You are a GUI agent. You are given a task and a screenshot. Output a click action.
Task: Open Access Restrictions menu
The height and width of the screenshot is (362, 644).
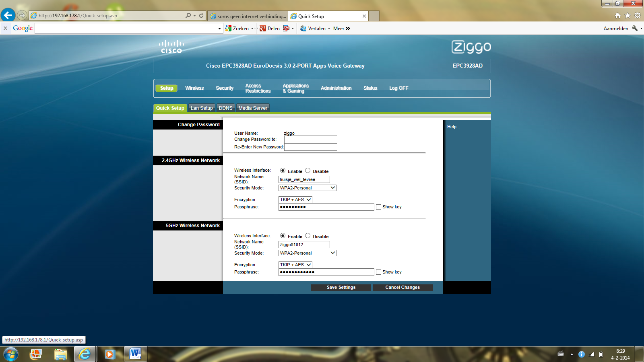tap(258, 88)
